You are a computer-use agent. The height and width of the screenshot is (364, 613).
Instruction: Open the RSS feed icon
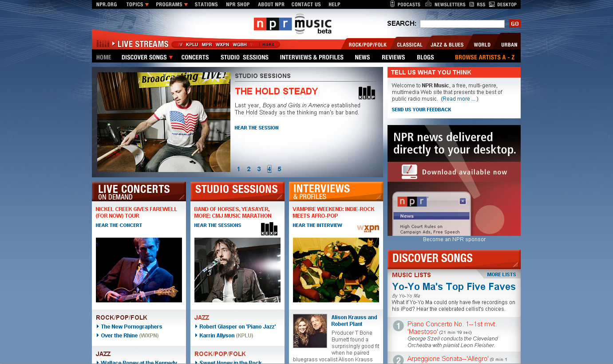(x=472, y=4)
